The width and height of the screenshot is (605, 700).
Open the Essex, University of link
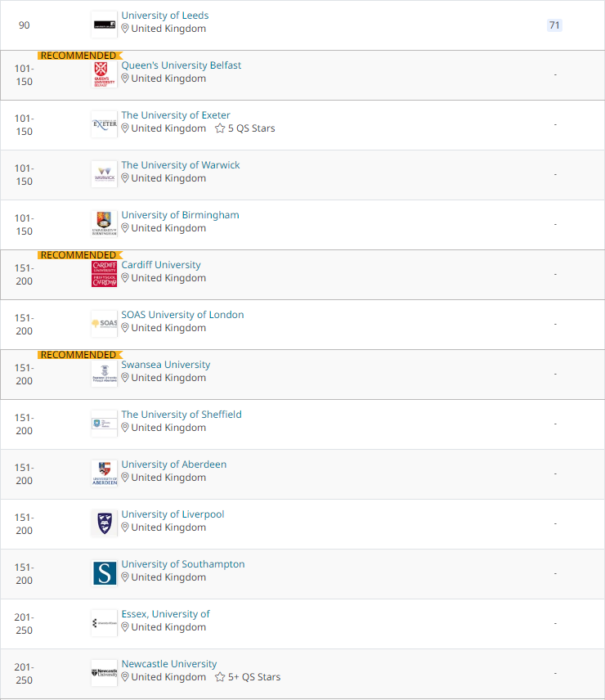(165, 614)
